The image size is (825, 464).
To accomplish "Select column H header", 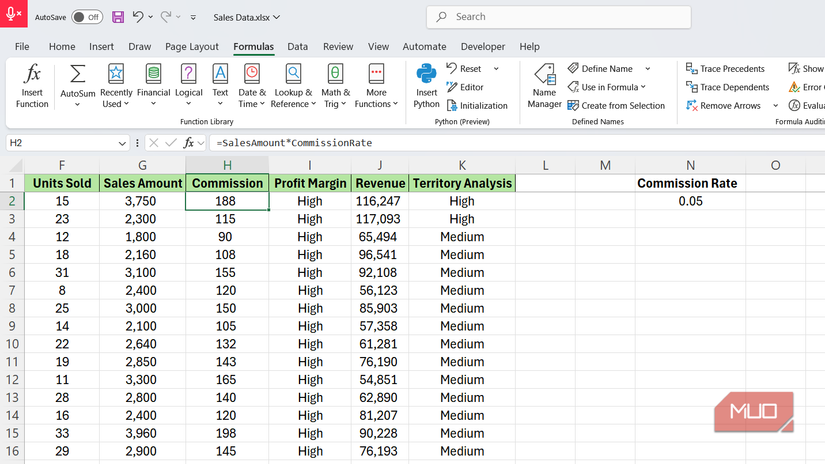I will [x=227, y=165].
